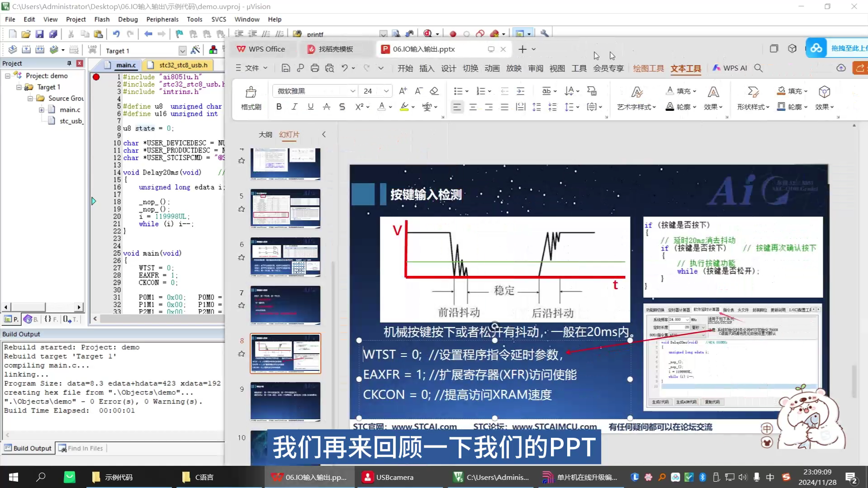Image resolution: width=868 pixels, height=488 pixels.
Task: Switch to the 设计 ribbon tab
Action: 448,68
